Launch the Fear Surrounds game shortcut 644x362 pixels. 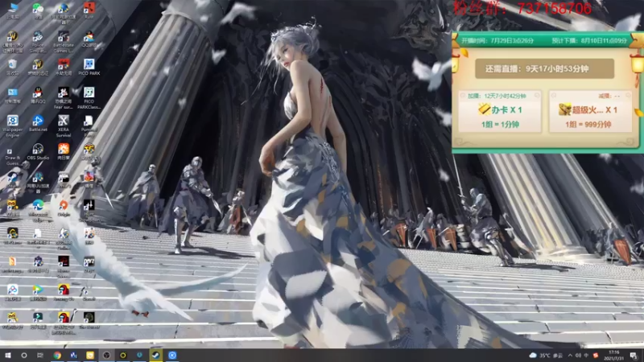click(64, 97)
